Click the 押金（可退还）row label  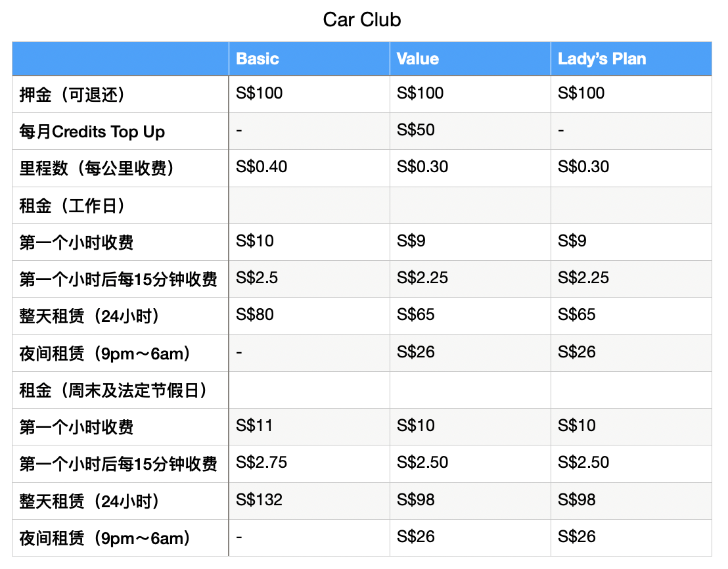point(72,95)
